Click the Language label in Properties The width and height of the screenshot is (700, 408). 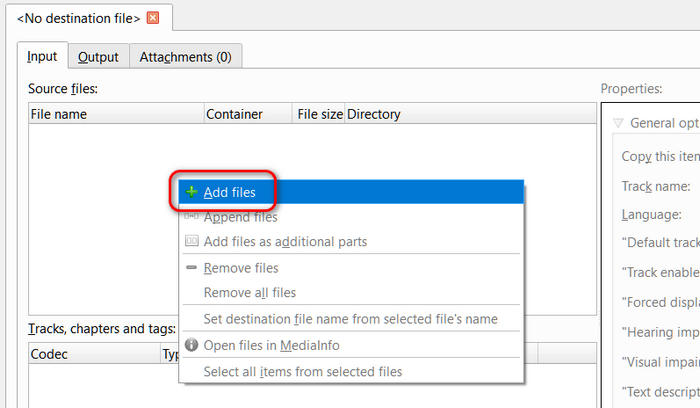pyautogui.click(x=651, y=215)
